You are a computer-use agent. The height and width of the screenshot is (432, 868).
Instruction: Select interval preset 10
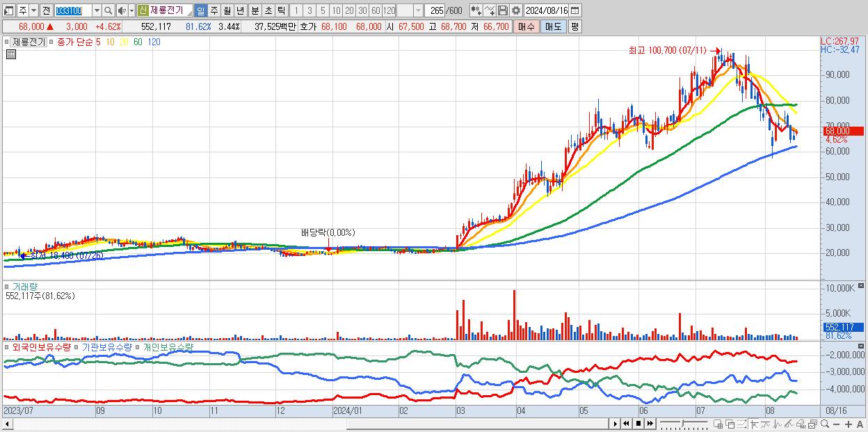pyautogui.click(x=336, y=10)
